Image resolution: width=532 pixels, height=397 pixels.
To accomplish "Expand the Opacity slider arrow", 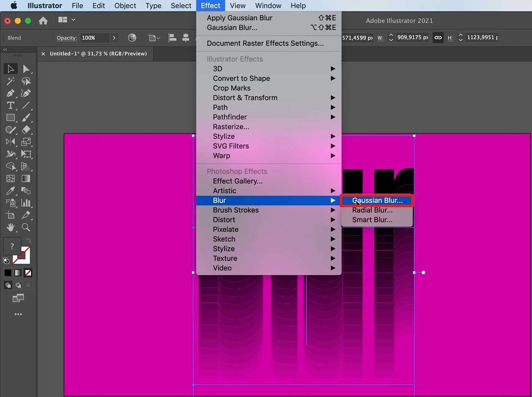I will pyautogui.click(x=114, y=38).
